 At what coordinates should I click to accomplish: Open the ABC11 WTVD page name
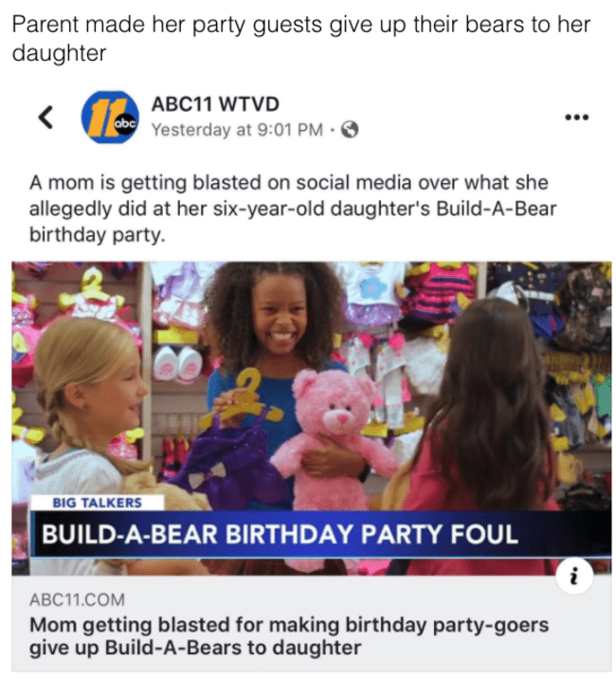tap(215, 104)
